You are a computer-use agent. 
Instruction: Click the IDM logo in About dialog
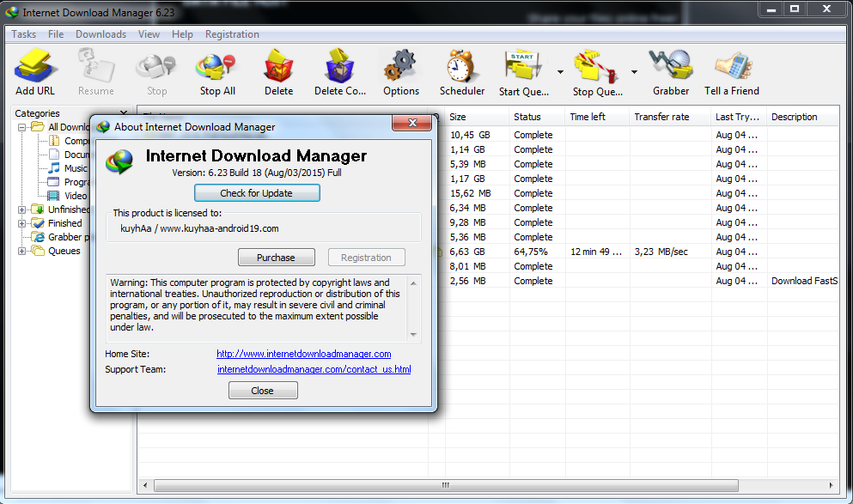point(119,161)
